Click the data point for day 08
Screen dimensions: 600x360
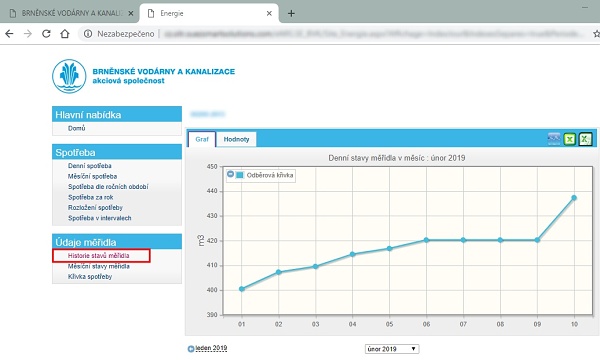click(500, 240)
